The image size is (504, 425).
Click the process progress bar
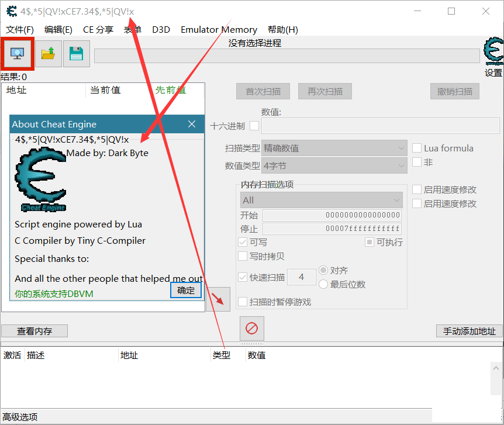(286, 56)
